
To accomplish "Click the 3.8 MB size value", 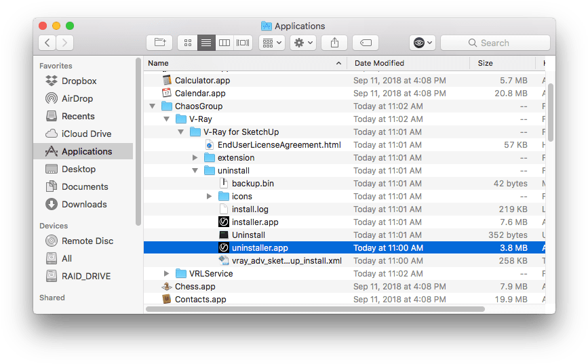I will 513,248.
